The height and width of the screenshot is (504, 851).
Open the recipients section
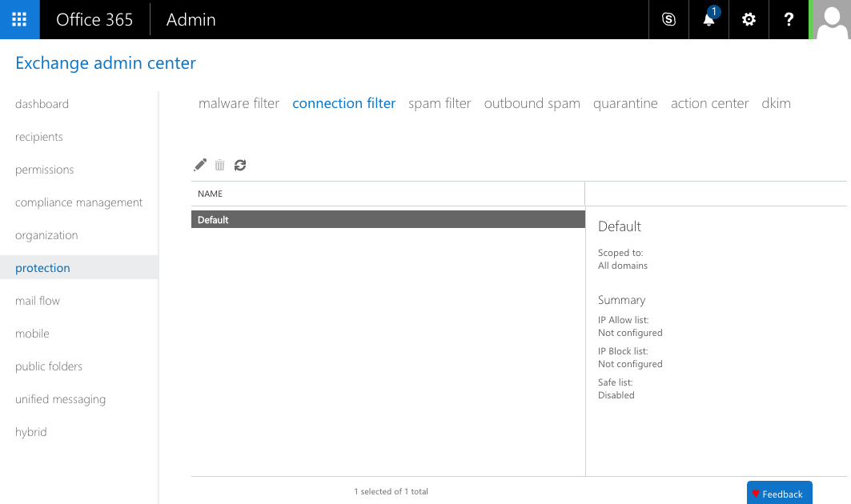[38, 137]
